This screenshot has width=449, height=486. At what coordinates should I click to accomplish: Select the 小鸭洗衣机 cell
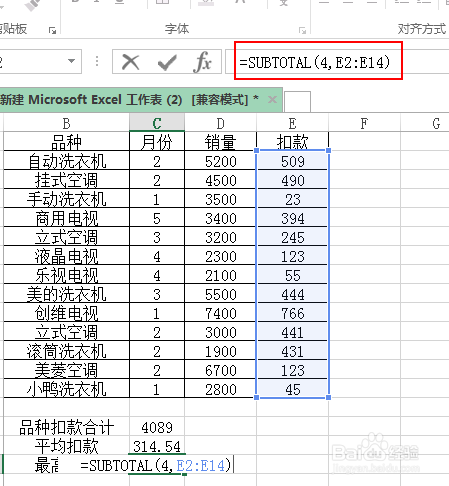pyautogui.click(x=66, y=389)
